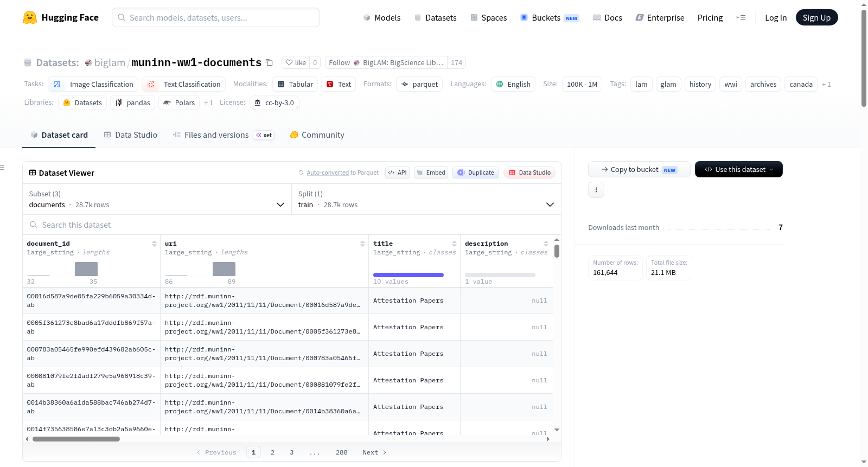This screenshot has height=467, width=868.
Task: Go to page 2 of the table
Action: (272, 452)
